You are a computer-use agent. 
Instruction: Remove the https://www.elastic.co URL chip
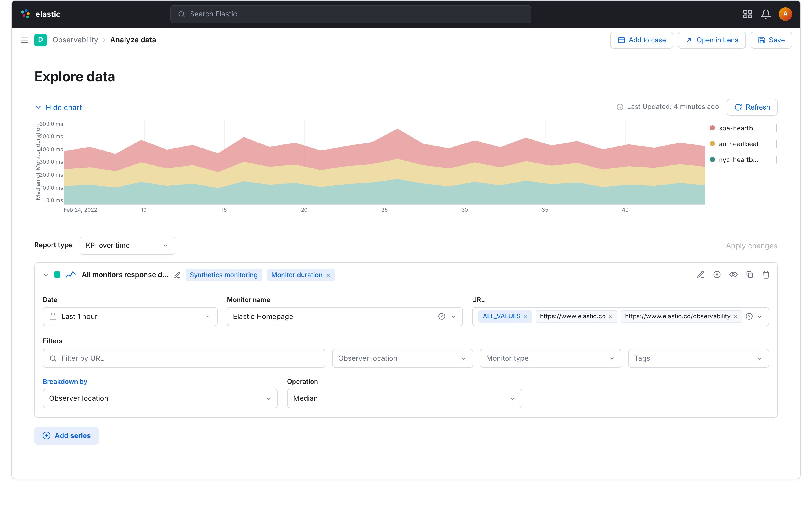[x=611, y=316]
